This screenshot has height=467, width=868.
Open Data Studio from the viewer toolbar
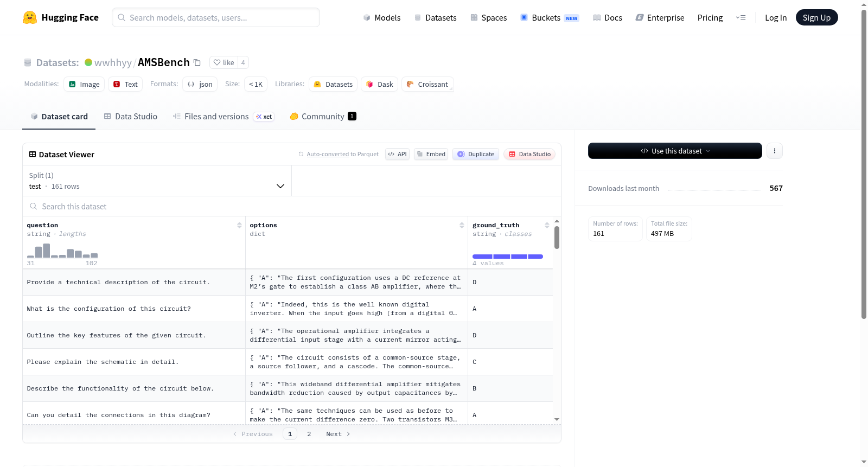coord(529,154)
